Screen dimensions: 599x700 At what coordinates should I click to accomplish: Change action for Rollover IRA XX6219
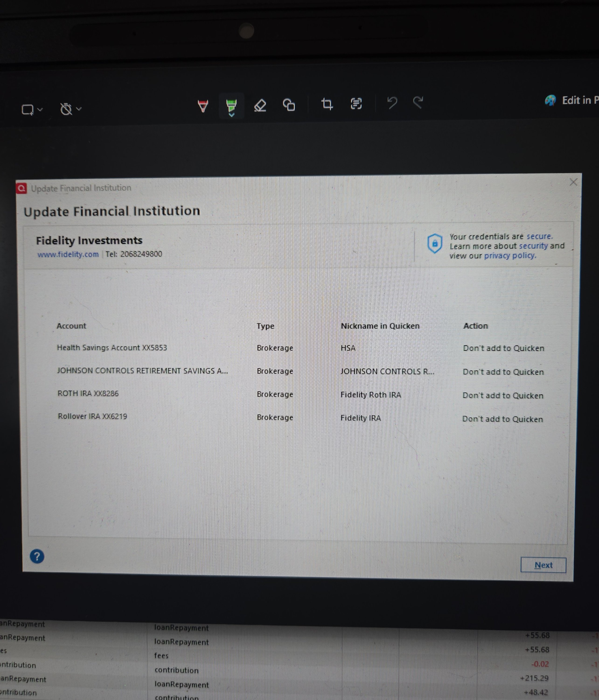(502, 419)
